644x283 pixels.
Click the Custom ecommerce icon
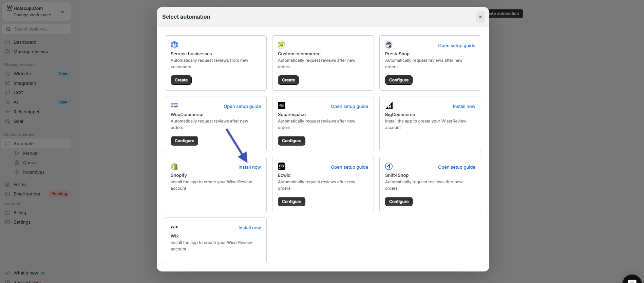281,45
